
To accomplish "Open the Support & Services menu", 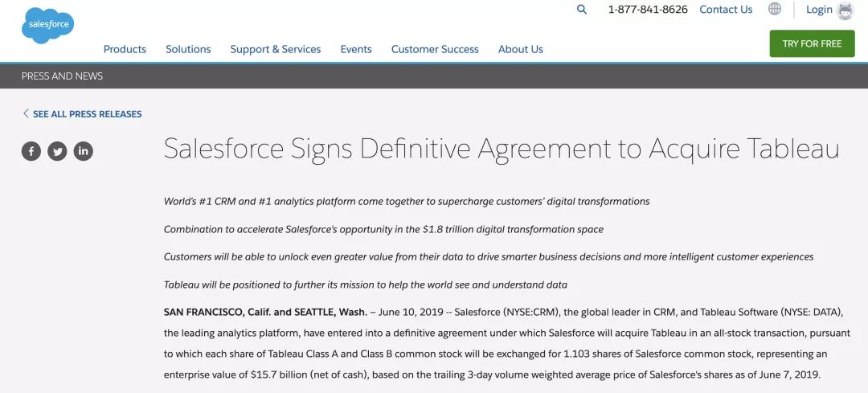I will (276, 49).
